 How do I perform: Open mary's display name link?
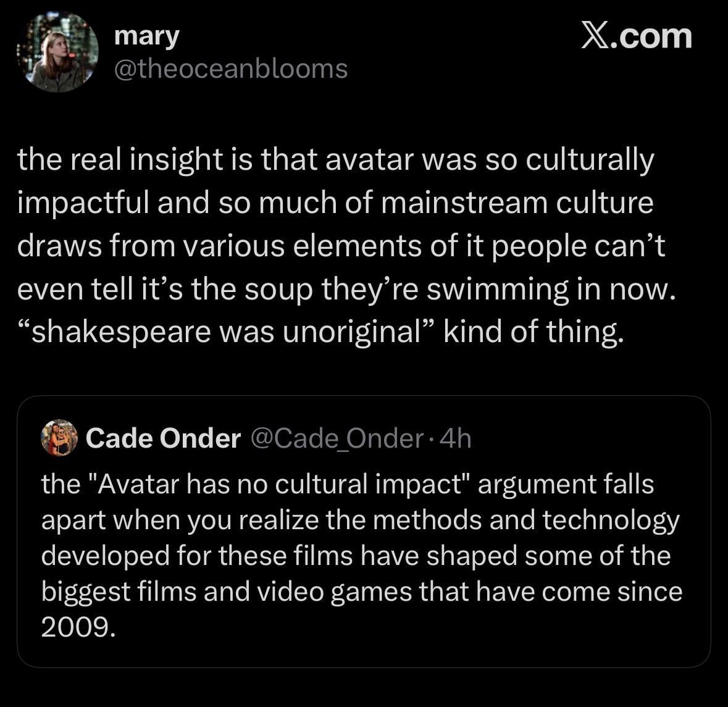(x=146, y=36)
